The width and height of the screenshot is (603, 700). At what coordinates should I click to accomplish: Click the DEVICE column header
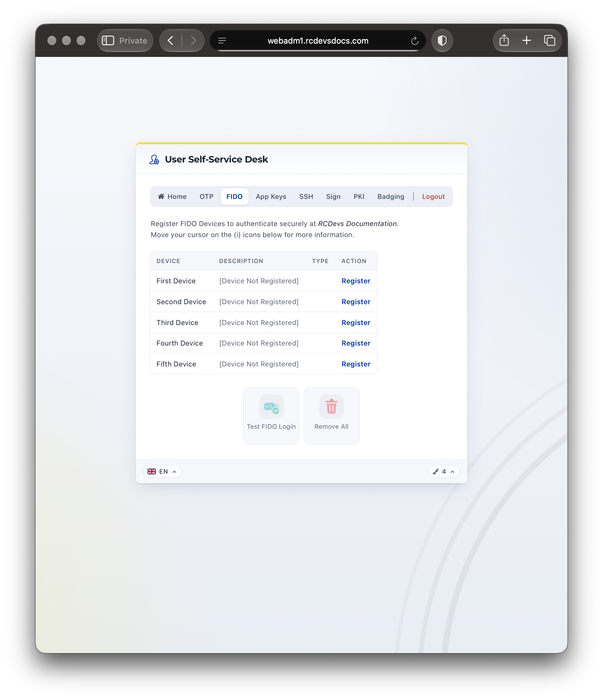[168, 261]
